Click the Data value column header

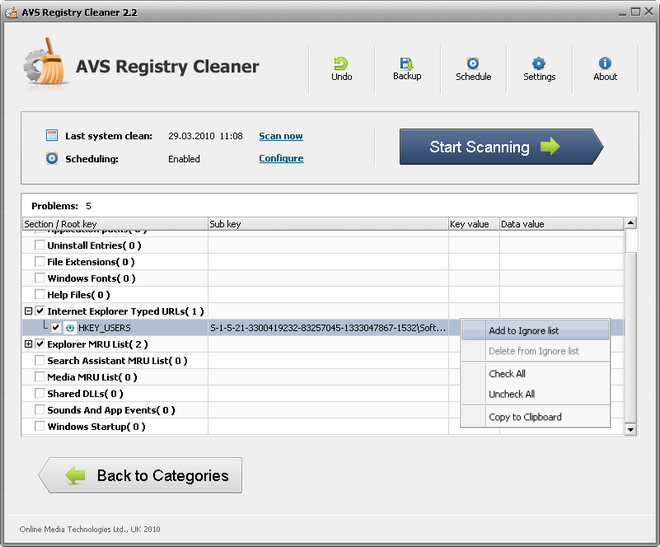pos(561,224)
